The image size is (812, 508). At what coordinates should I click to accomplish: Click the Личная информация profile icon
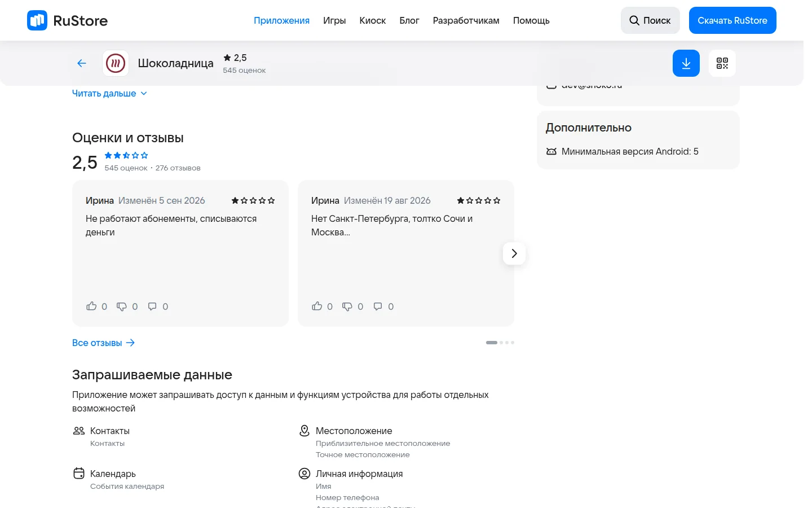(304, 474)
